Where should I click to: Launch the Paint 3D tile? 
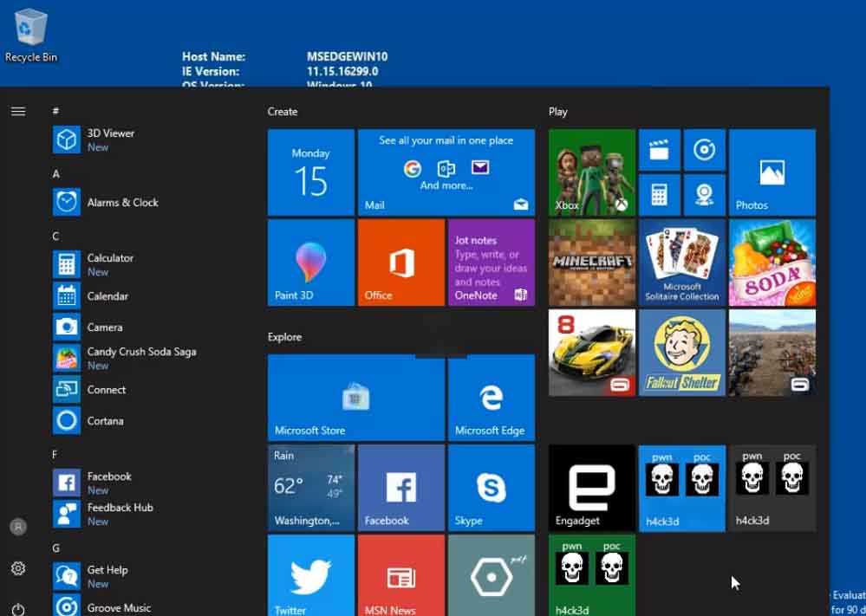311,263
